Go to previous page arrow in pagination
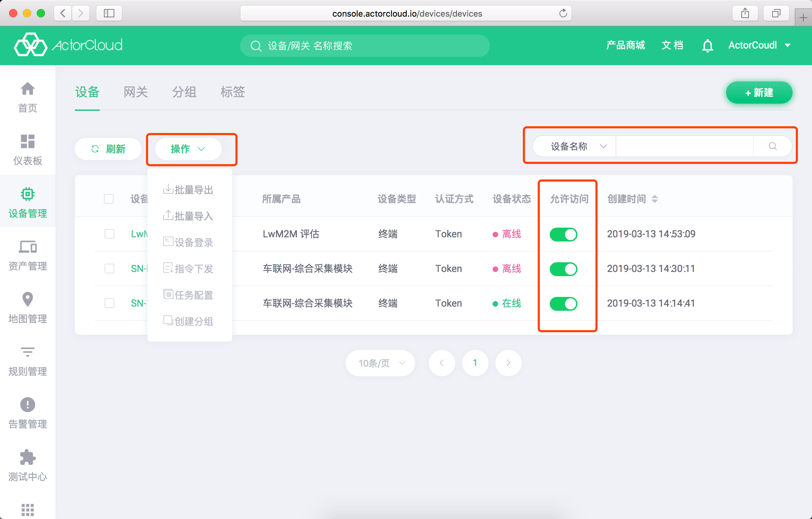812x519 pixels. tap(442, 363)
